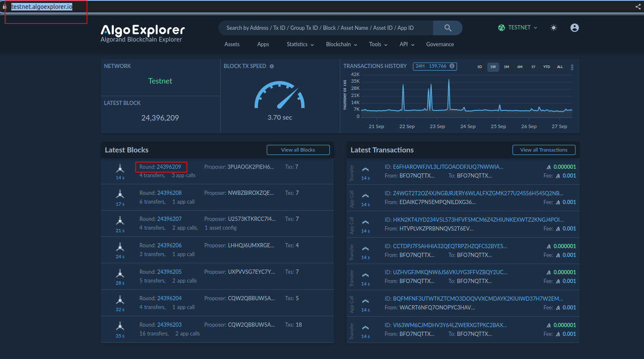This screenshot has width=644, height=359.
Task: Click the speedometer gauge graphic
Action: [x=280, y=94]
